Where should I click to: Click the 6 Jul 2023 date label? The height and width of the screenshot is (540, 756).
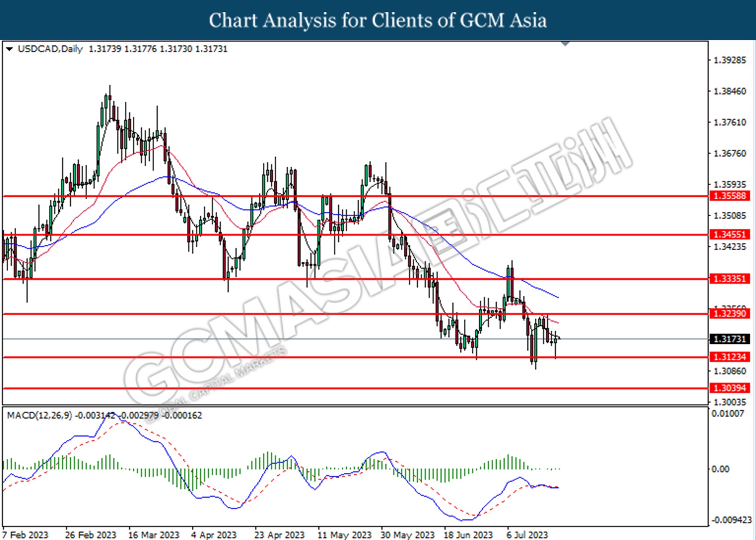[527, 535]
